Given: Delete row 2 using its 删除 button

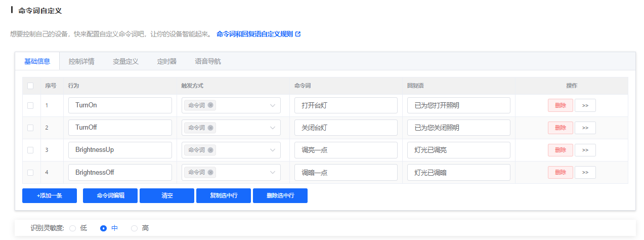Looking at the screenshot, I should (x=560, y=128).
